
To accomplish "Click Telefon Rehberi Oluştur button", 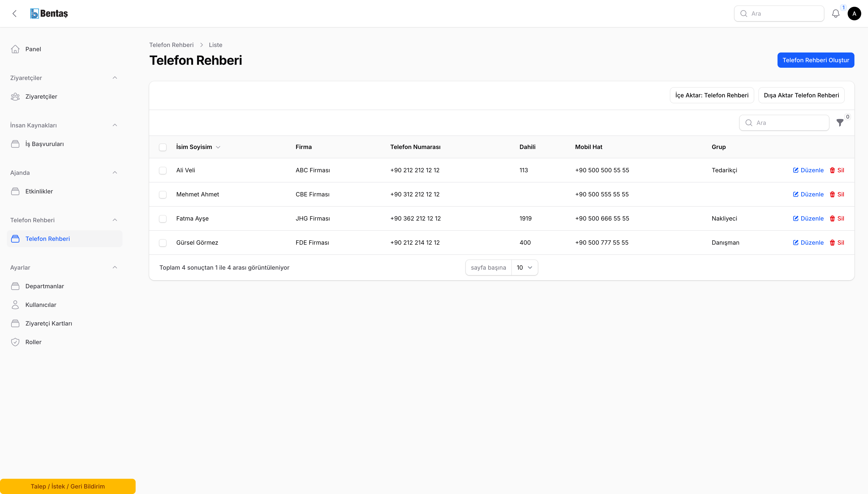I will point(816,60).
